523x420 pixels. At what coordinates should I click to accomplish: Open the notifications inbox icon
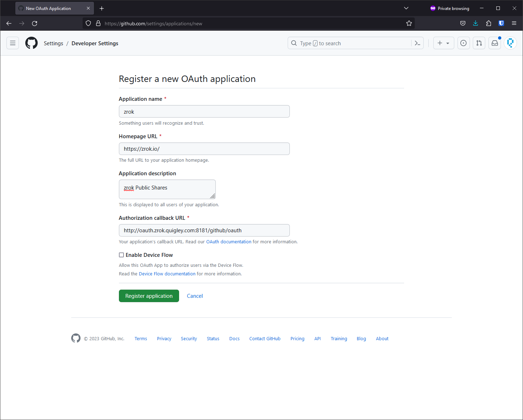(495, 43)
